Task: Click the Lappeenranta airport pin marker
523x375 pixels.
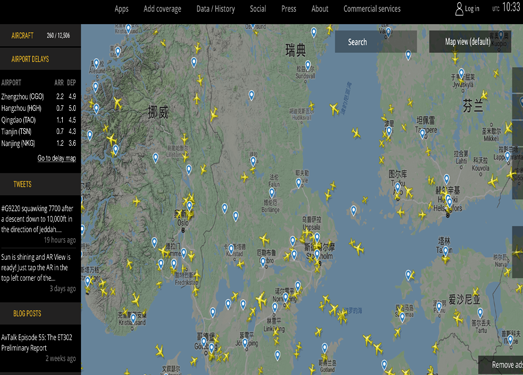Action: [507, 156]
